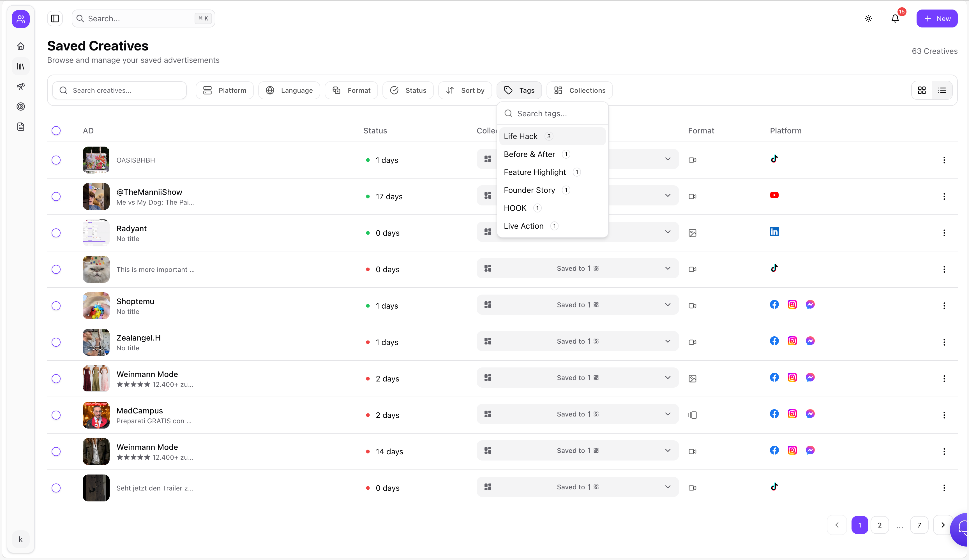The image size is (969, 560).
Task: Toggle the select-all checkbox in header
Action: tap(56, 131)
